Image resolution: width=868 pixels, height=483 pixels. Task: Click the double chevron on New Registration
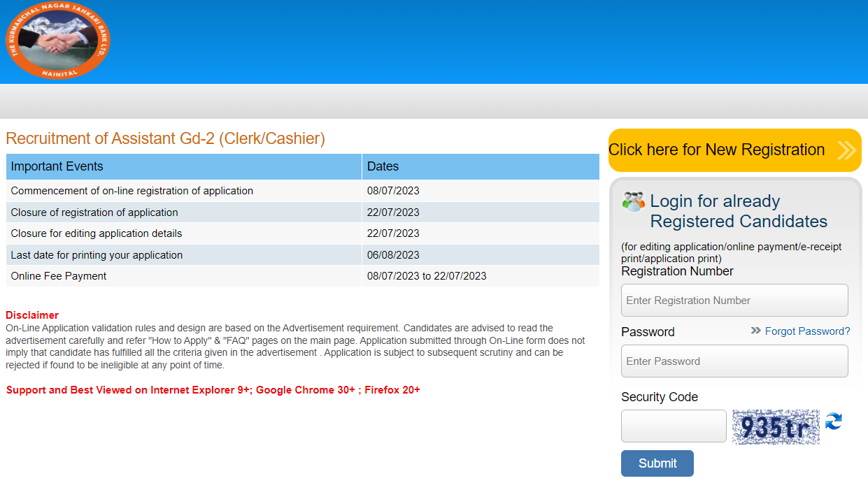(x=846, y=150)
